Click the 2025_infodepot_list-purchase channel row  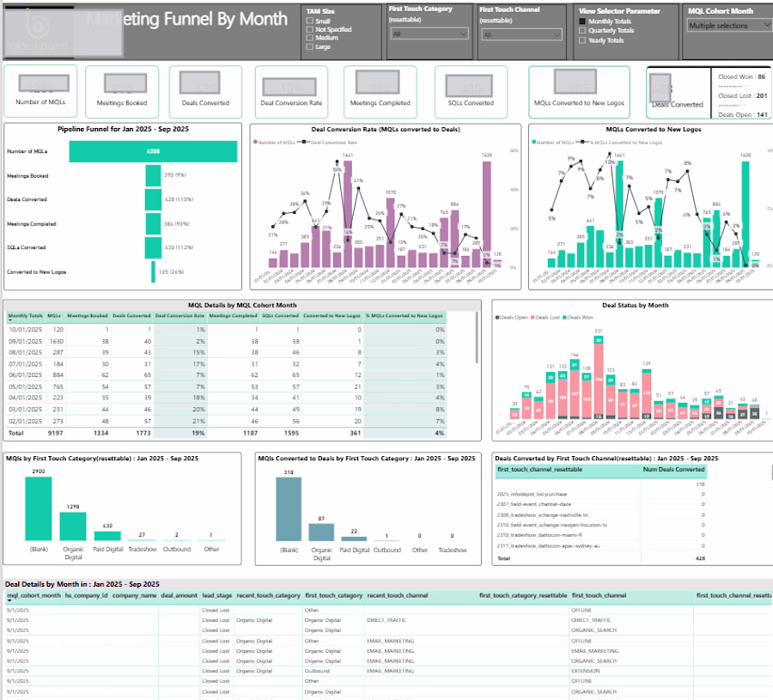601,494
